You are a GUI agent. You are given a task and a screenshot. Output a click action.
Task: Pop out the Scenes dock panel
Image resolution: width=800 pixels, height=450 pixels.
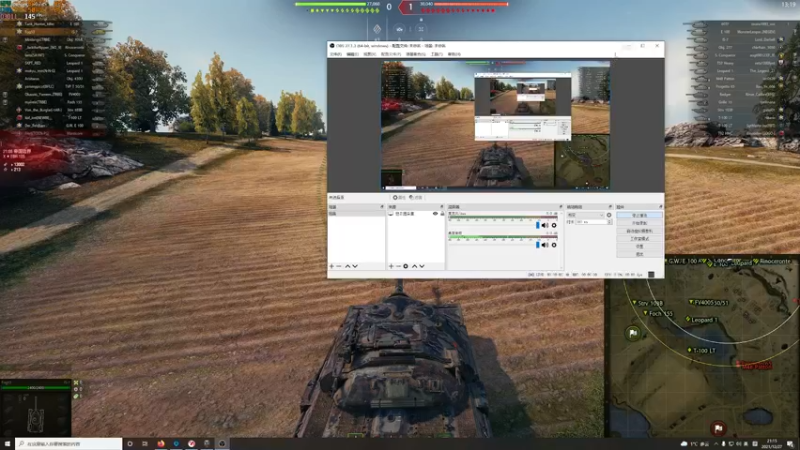click(x=382, y=207)
